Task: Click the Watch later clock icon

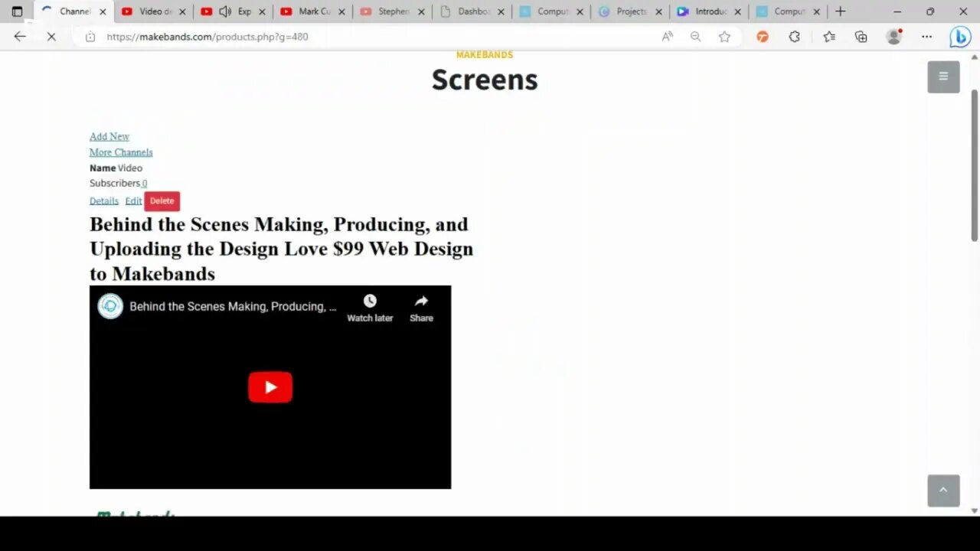Action: (370, 301)
